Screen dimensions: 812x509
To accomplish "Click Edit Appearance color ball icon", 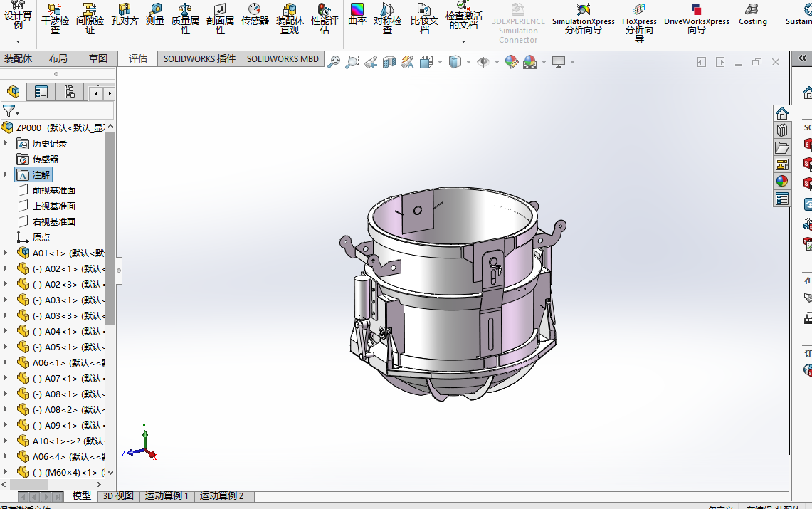I will [511, 62].
